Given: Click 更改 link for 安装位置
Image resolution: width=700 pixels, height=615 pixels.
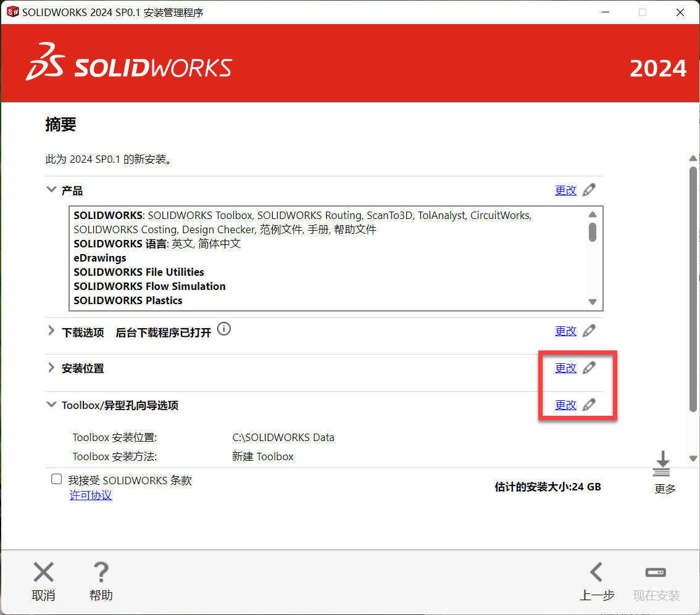Looking at the screenshot, I should [x=565, y=368].
